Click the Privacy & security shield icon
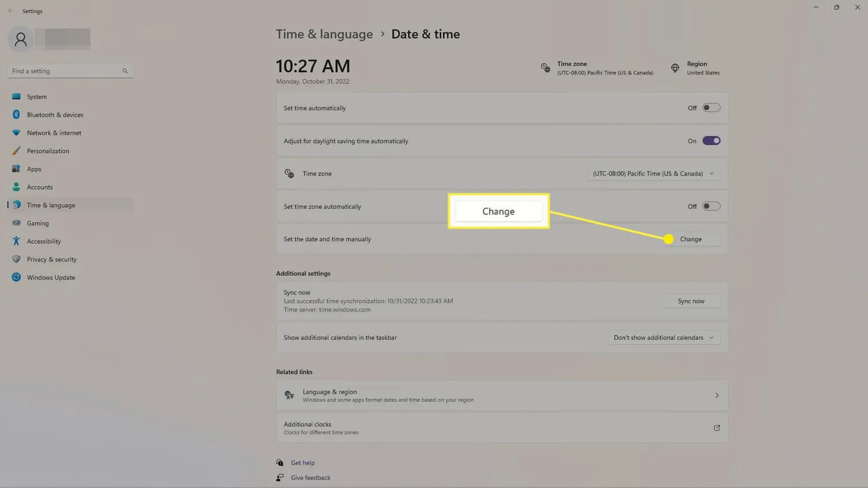The height and width of the screenshot is (488, 868). 16,259
